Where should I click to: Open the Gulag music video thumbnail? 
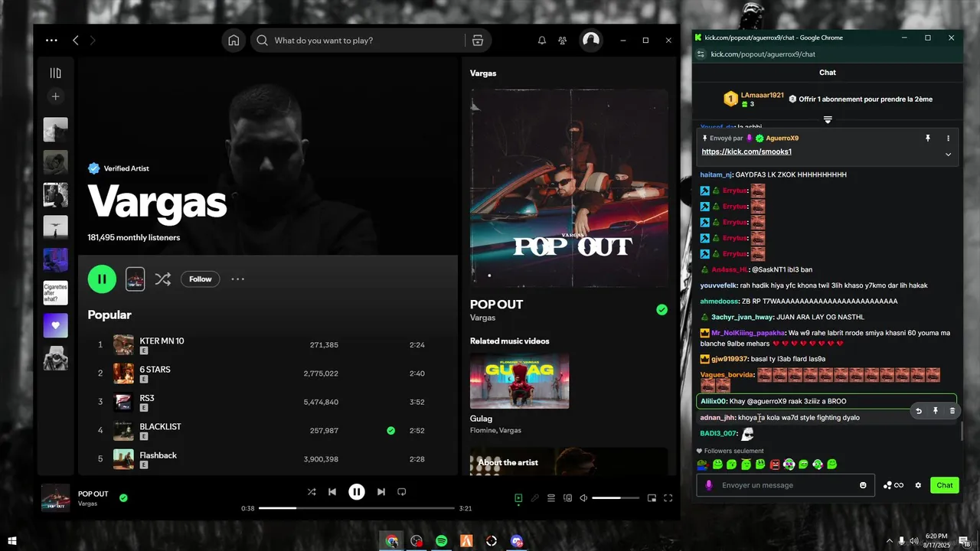[519, 381]
